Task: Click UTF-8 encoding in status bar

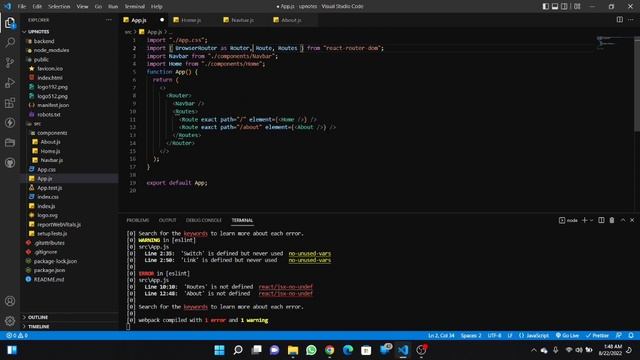Action: point(494,335)
